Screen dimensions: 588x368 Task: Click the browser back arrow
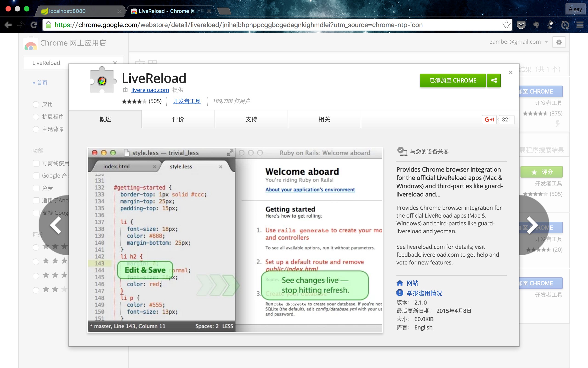click(x=8, y=25)
